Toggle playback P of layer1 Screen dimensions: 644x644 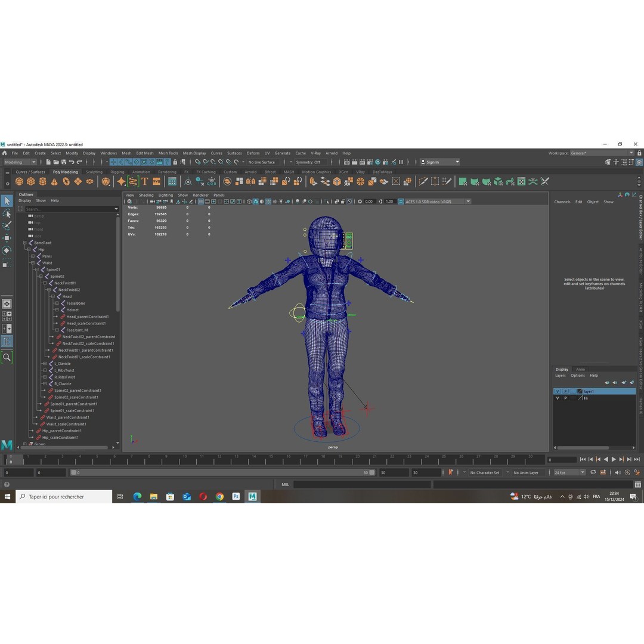point(565,391)
